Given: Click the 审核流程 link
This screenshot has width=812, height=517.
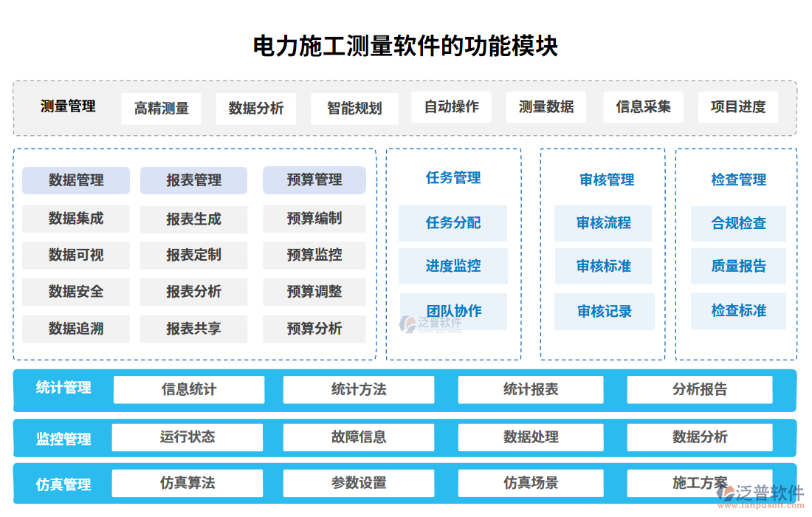Looking at the screenshot, I should (x=603, y=223).
